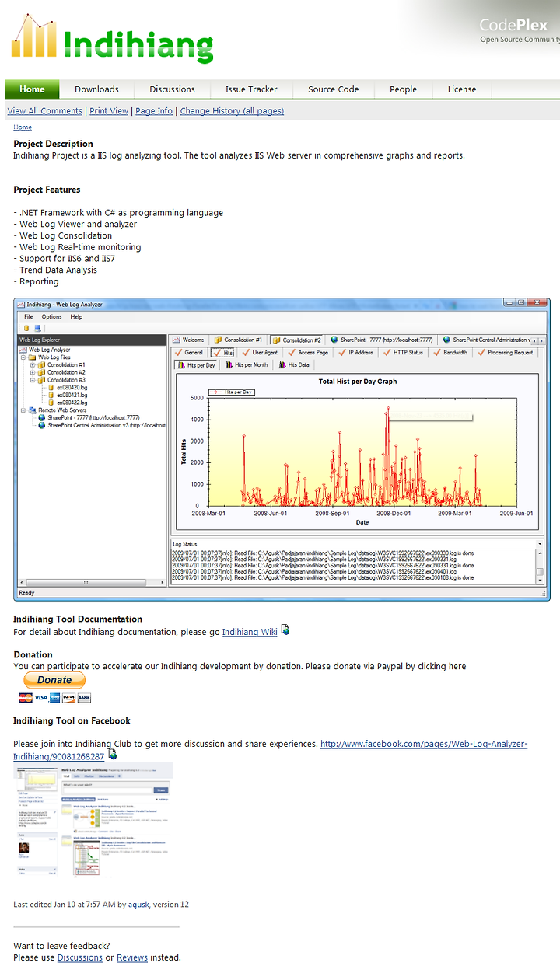Open the Welcome tab in Indihiang app
The image size is (560, 980).
[188, 340]
